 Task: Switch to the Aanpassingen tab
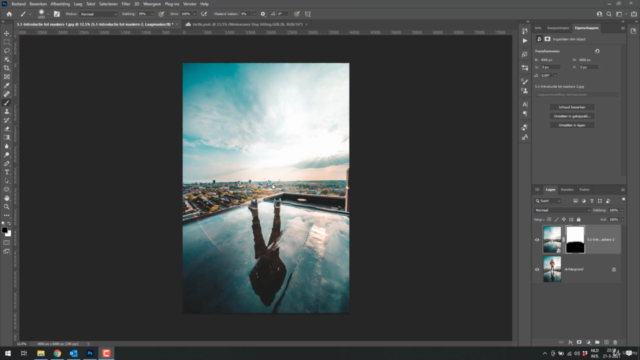(558, 28)
